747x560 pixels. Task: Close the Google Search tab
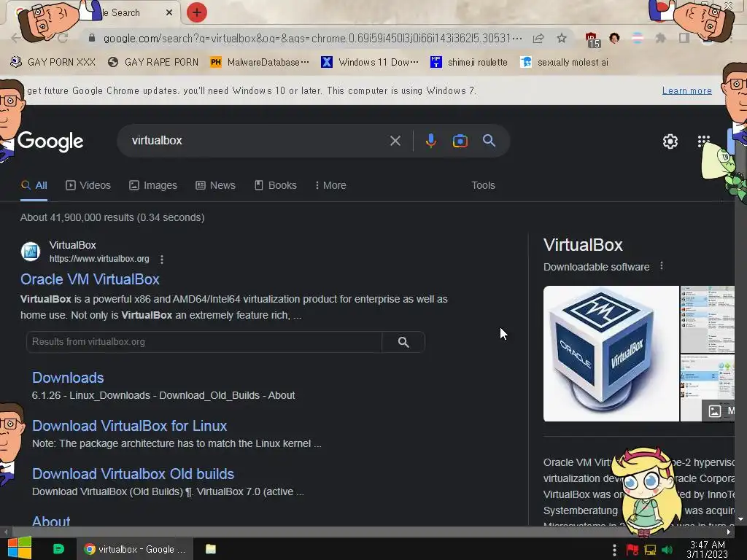[169, 13]
